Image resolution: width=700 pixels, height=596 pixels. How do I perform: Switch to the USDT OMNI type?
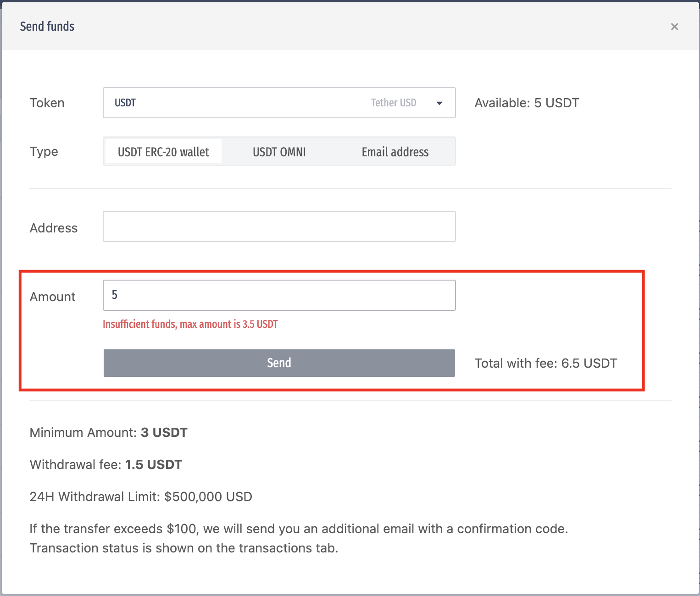tap(279, 152)
